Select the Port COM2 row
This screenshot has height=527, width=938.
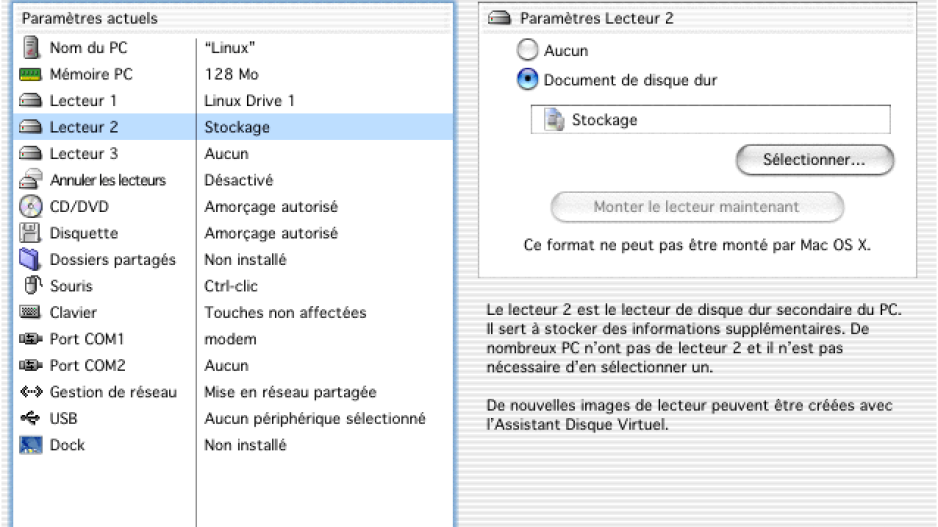click(233, 365)
